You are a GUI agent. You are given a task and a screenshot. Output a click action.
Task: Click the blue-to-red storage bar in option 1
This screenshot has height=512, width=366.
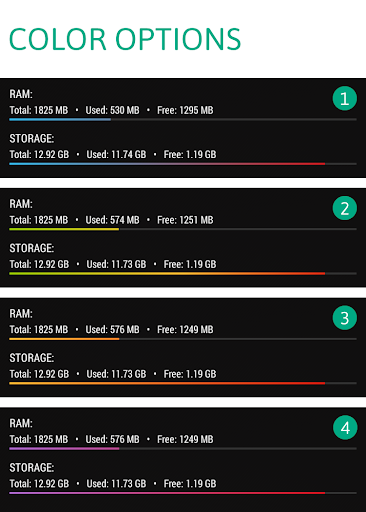click(167, 164)
